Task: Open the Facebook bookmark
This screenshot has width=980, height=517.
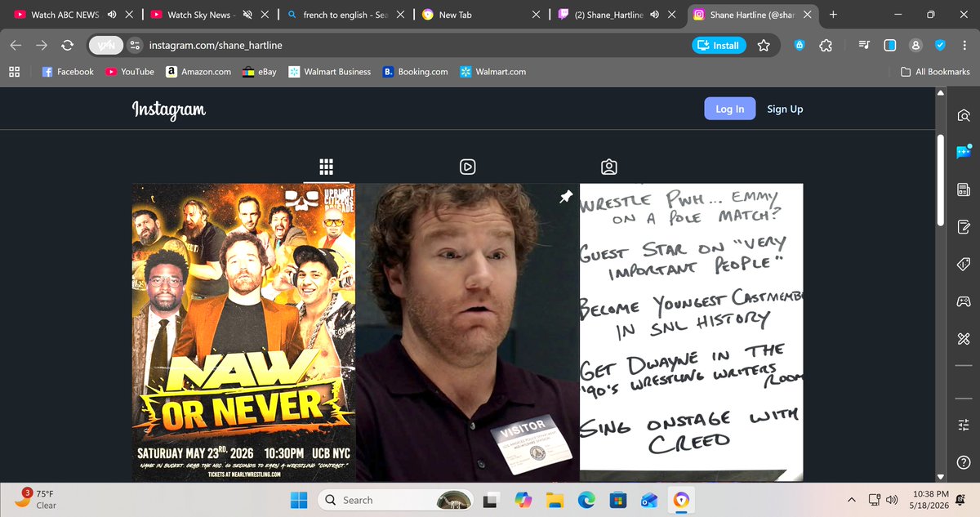Action: tap(68, 72)
